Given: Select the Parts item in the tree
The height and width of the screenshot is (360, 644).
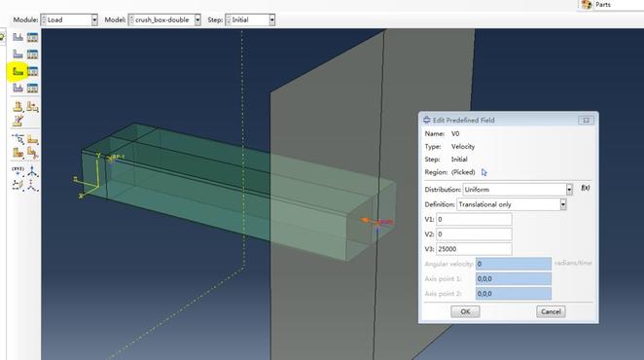Looking at the screenshot, I should pyautogui.click(x=603, y=5).
